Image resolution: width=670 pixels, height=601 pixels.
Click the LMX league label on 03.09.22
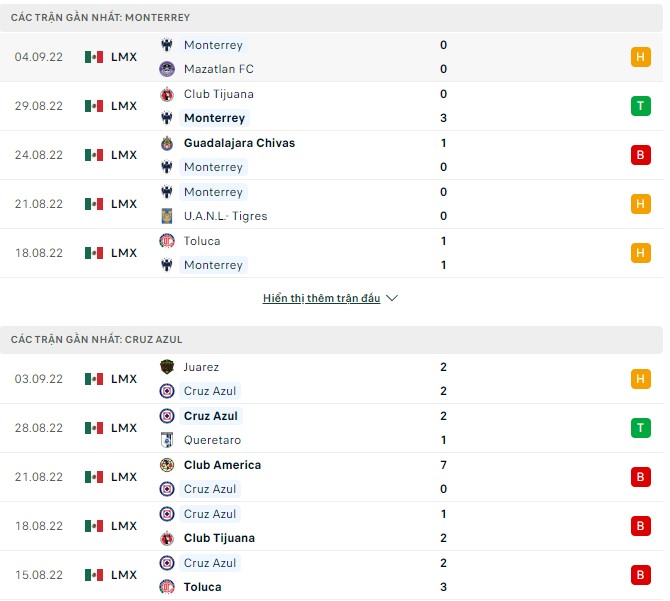pos(124,379)
